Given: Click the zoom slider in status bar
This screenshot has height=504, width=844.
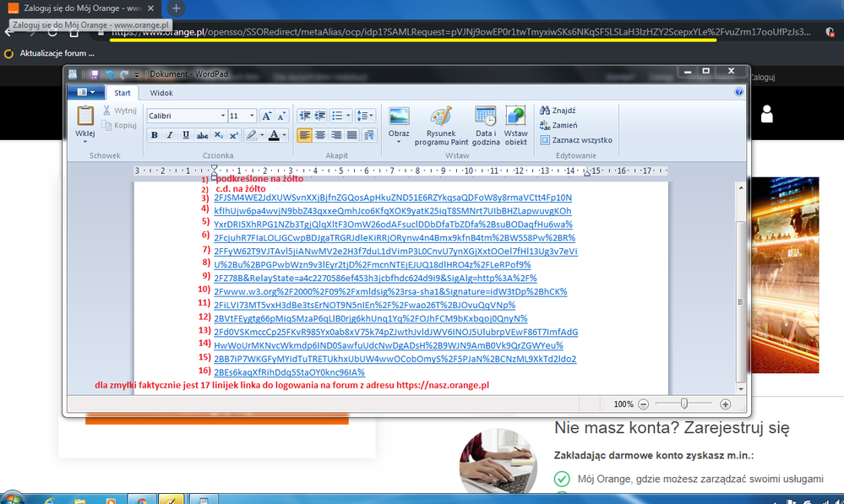Looking at the screenshot, I should point(683,404).
